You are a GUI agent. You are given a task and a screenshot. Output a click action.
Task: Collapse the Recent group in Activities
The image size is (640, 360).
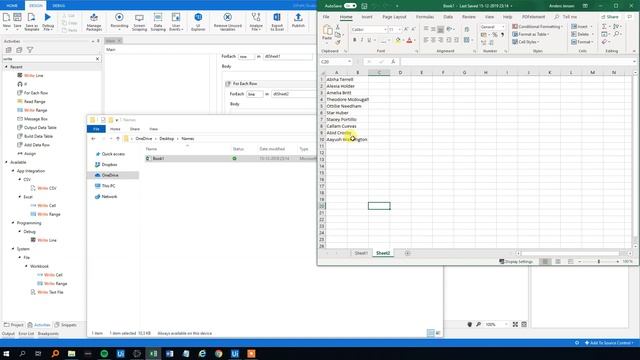6,67
